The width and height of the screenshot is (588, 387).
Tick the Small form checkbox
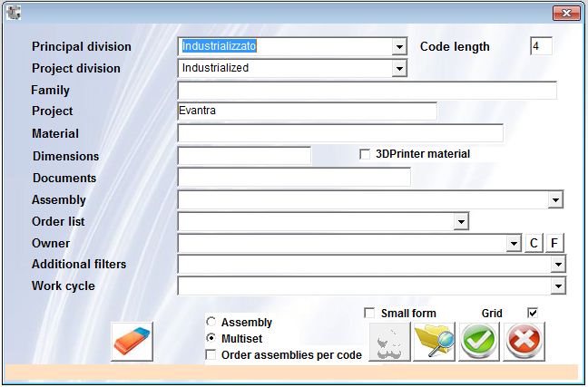coord(369,313)
